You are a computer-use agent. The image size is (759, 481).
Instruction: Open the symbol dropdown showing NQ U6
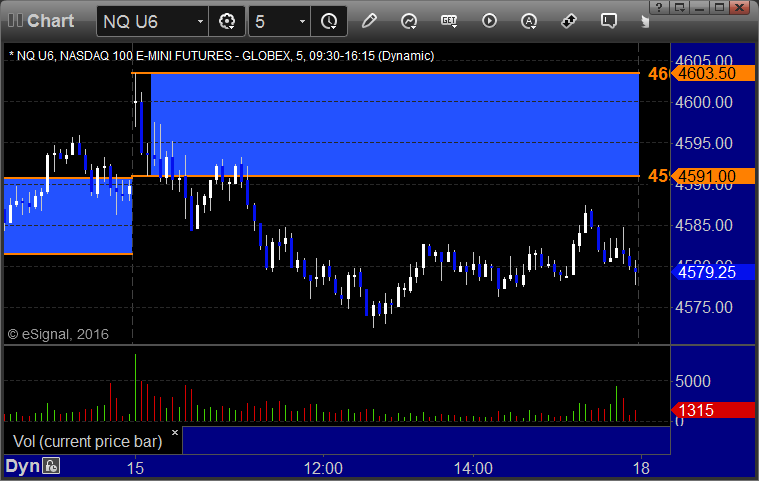[x=153, y=22]
